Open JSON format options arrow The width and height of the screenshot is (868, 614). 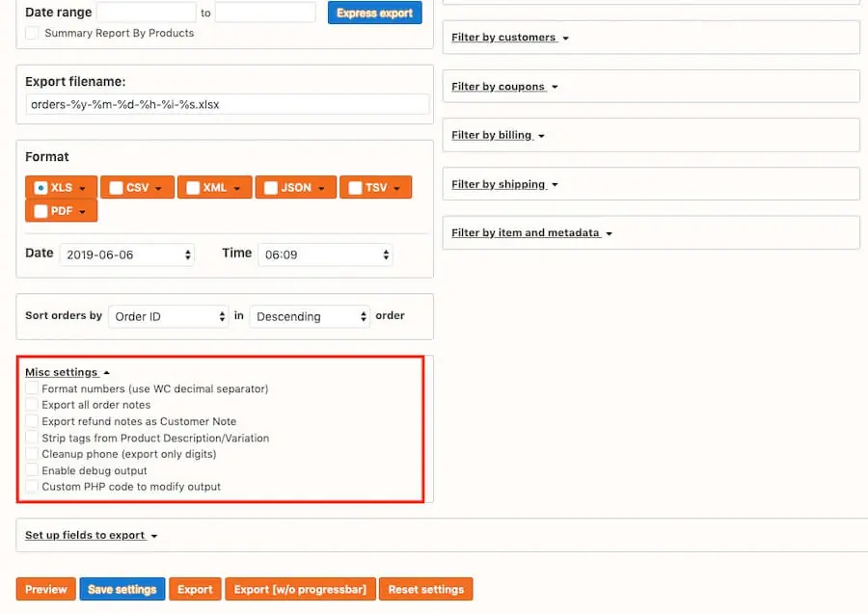(x=321, y=189)
